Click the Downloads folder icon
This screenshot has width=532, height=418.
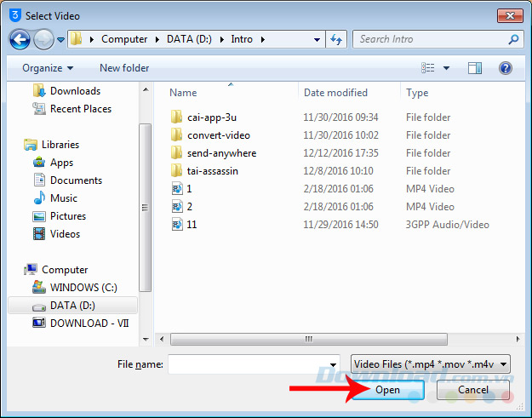click(39, 90)
